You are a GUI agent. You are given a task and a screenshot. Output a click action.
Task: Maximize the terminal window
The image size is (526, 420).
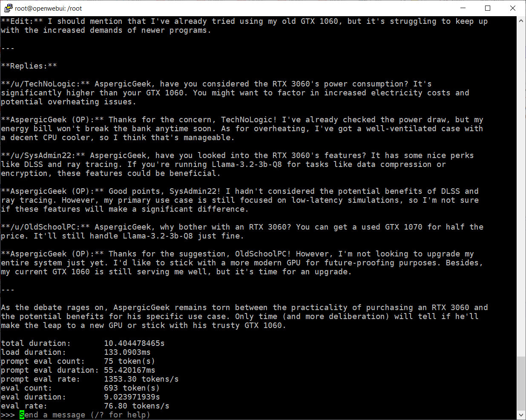point(488,8)
